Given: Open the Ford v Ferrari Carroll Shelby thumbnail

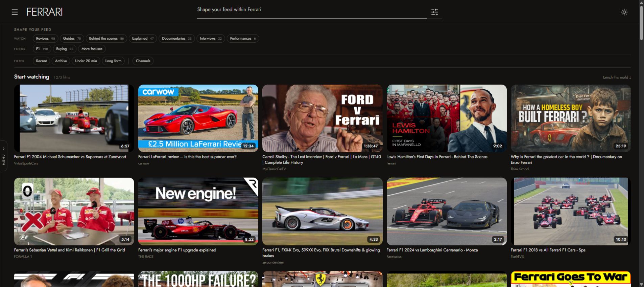Looking at the screenshot, I should pos(323,118).
